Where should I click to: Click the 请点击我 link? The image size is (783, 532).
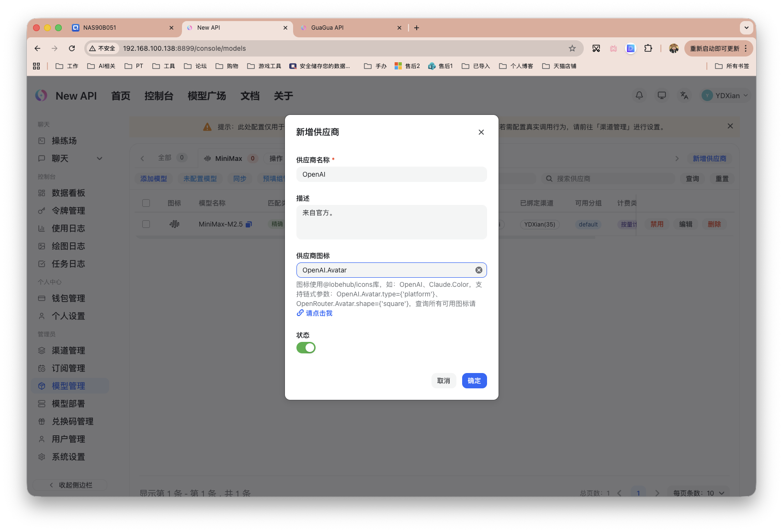pos(318,313)
